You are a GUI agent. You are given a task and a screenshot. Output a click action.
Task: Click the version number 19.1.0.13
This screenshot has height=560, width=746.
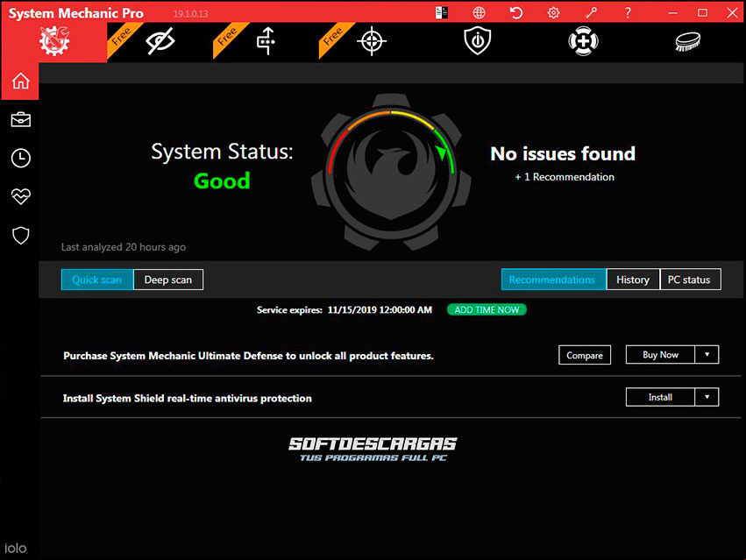point(190,14)
